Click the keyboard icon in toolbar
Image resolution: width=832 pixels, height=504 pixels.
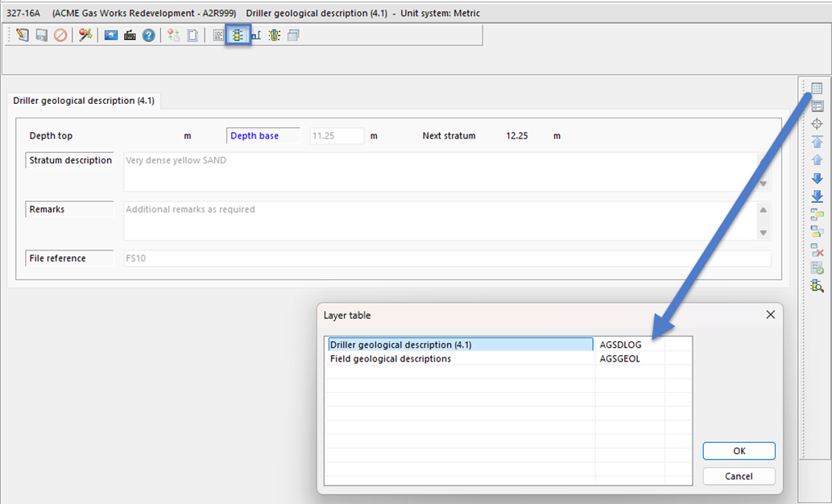tap(130, 35)
